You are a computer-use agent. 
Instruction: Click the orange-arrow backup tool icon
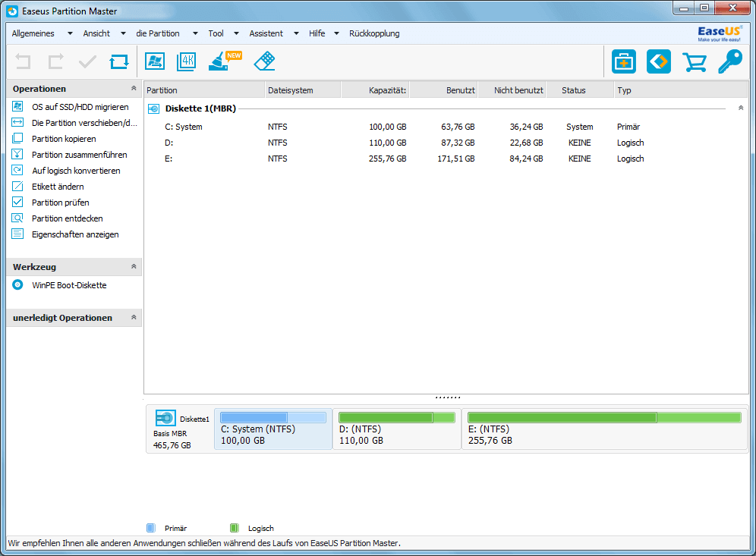[x=659, y=61]
